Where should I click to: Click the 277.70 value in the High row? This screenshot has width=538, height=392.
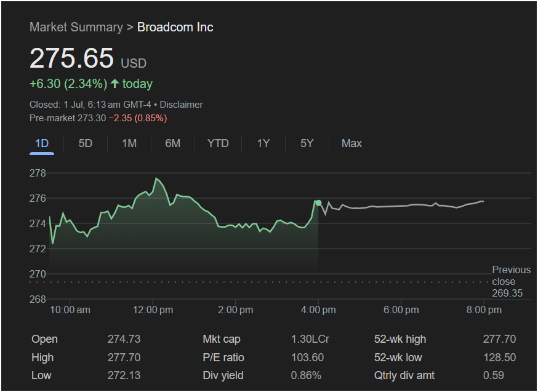click(x=124, y=358)
